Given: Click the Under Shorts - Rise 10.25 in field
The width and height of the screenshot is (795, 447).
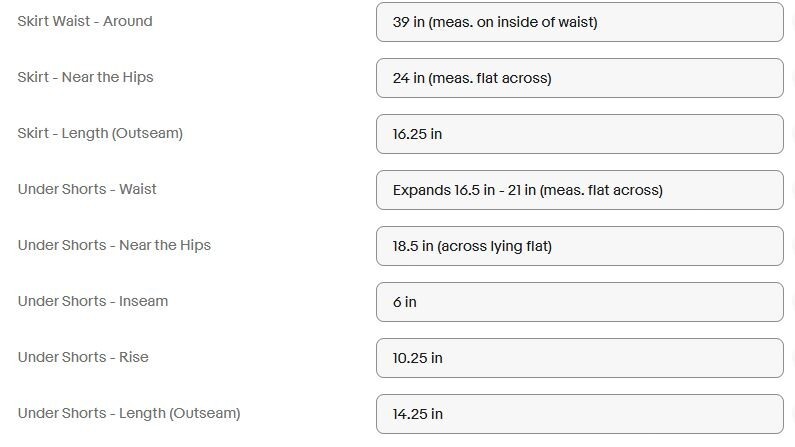Looking at the screenshot, I should point(580,358).
